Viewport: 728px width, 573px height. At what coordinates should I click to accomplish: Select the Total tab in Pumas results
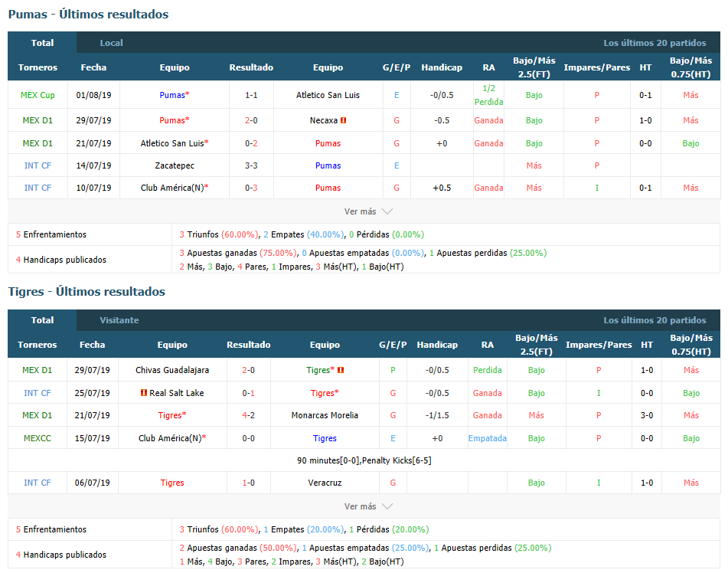(42, 43)
